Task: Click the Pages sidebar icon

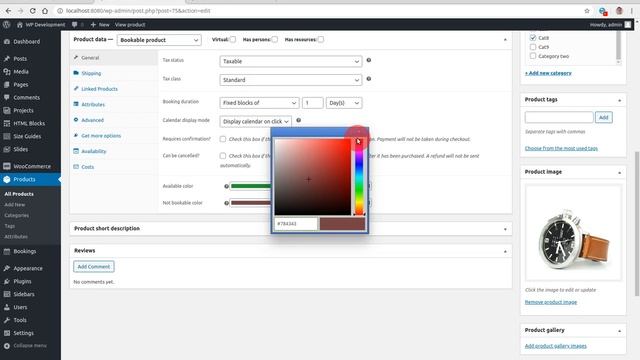Action: pyautogui.click(x=7, y=84)
